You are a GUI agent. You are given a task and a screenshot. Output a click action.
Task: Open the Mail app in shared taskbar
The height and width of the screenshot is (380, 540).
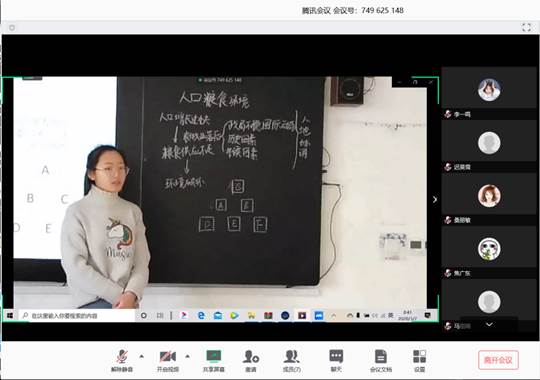point(218,316)
